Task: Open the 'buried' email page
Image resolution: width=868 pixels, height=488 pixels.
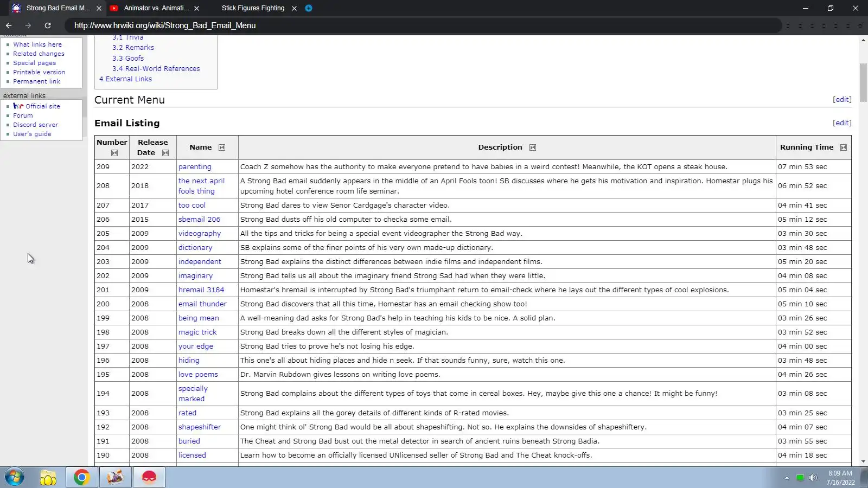Action: (x=189, y=441)
